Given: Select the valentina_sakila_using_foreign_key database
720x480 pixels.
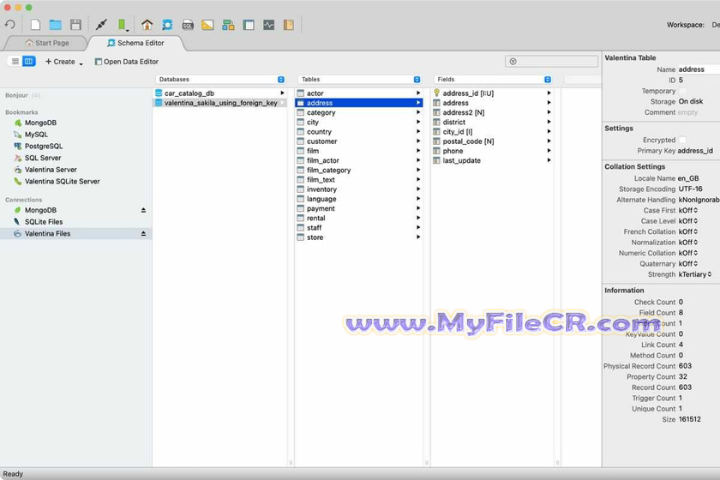Looking at the screenshot, I should [219, 103].
